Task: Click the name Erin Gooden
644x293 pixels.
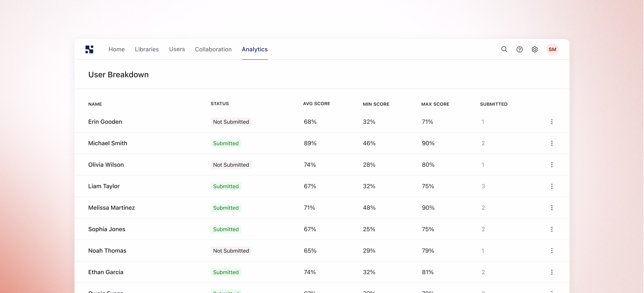Action: click(x=105, y=122)
